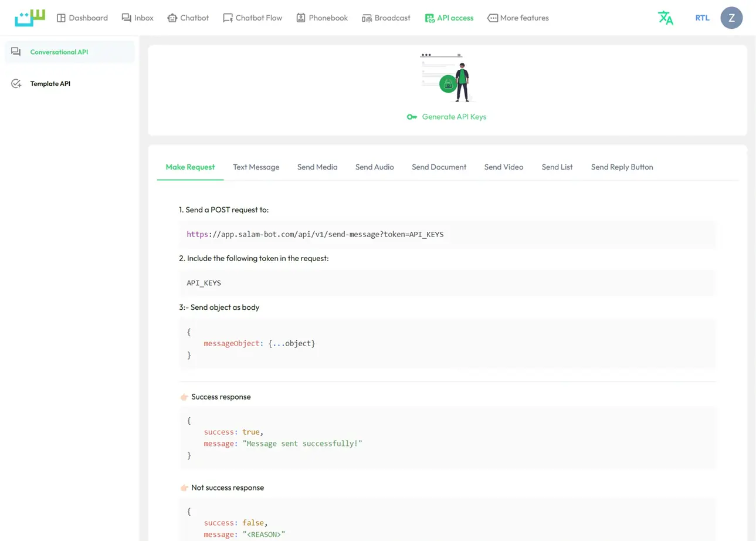This screenshot has width=756, height=541.
Task: Switch to the Send Audio tab
Action: 374,167
